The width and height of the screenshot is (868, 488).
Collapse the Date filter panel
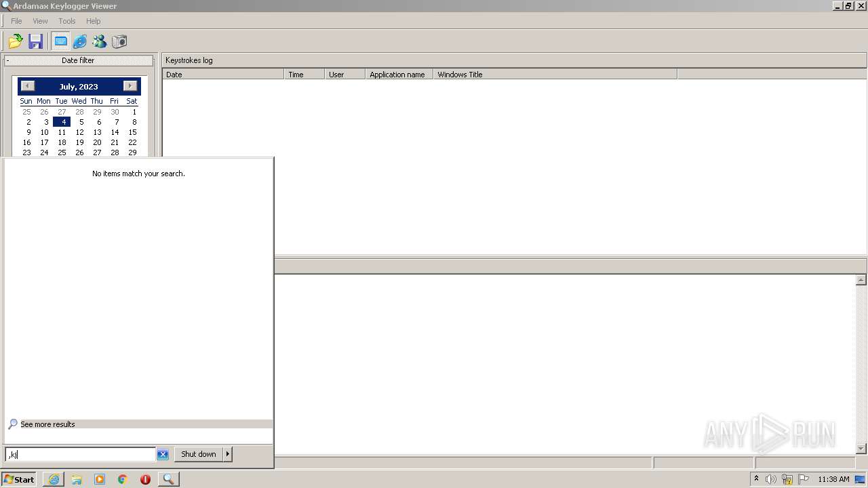click(78, 60)
